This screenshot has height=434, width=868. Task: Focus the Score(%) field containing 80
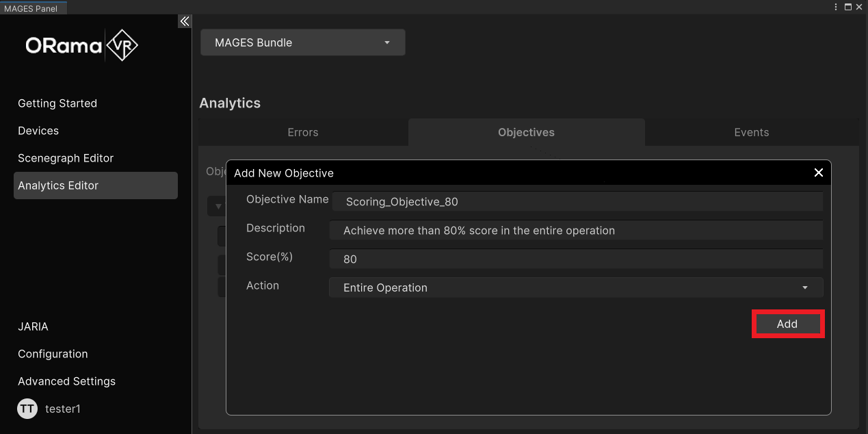coord(575,259)
